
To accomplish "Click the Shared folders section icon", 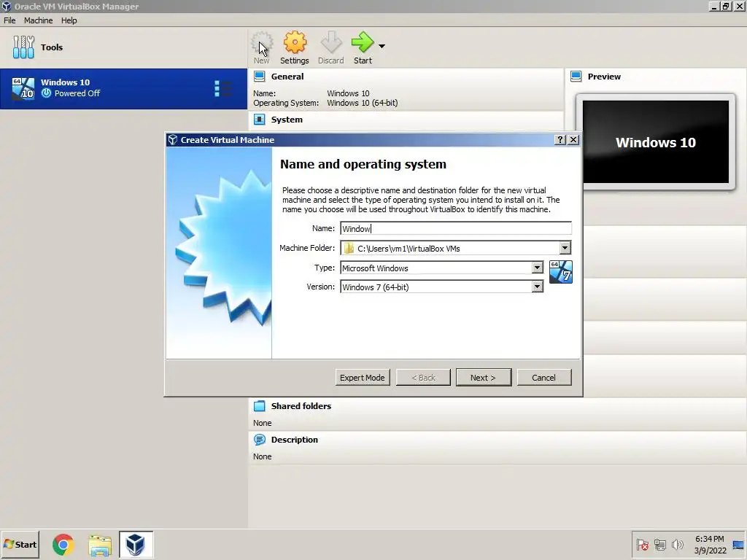I will click(259, 406).
